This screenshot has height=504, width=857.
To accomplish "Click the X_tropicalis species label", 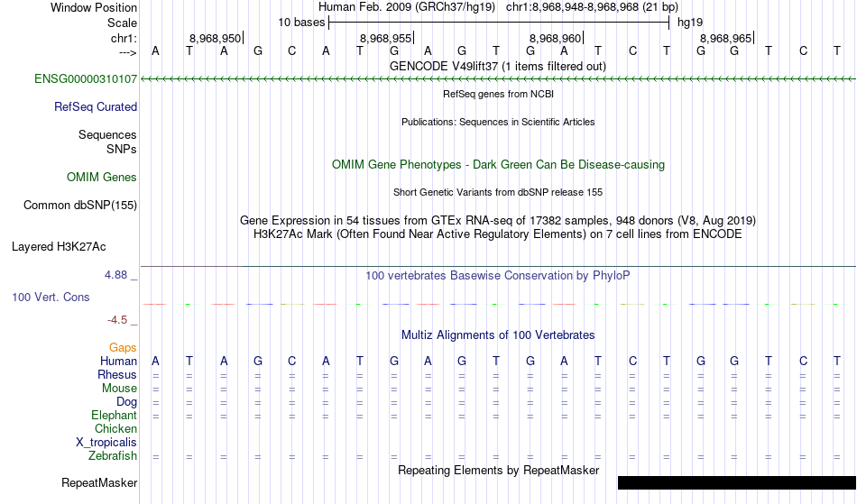I will tap(106, 443).
